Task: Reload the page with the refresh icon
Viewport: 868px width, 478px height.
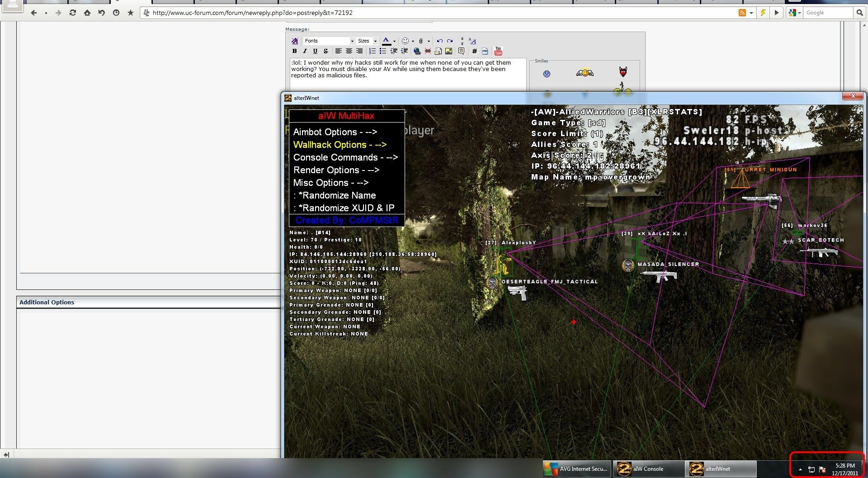Action: [x=72, y=13]
